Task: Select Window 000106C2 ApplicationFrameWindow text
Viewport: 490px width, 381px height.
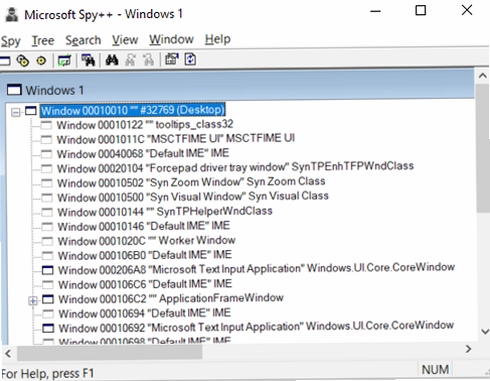Action: pyautogui.click(x=171, y=298)
